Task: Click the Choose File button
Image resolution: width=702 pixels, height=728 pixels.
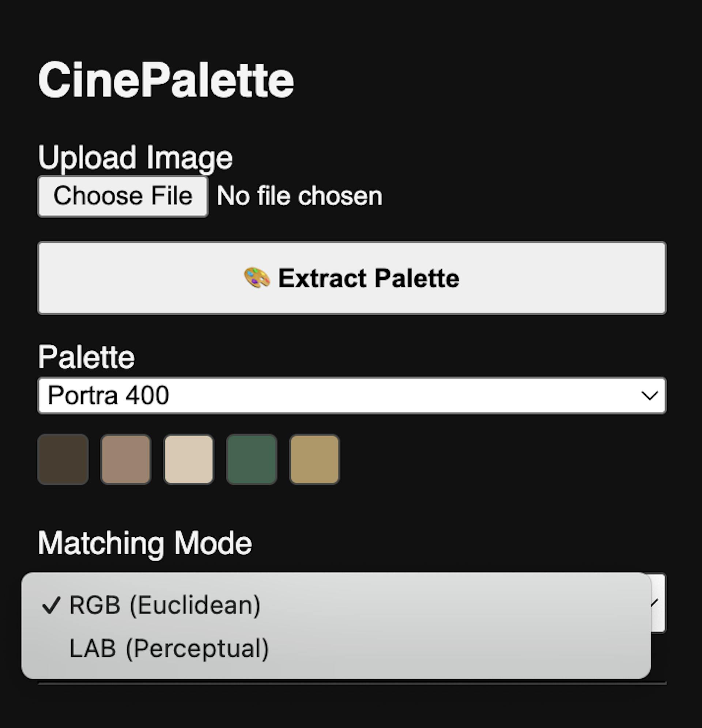Action: pos(122,196)
